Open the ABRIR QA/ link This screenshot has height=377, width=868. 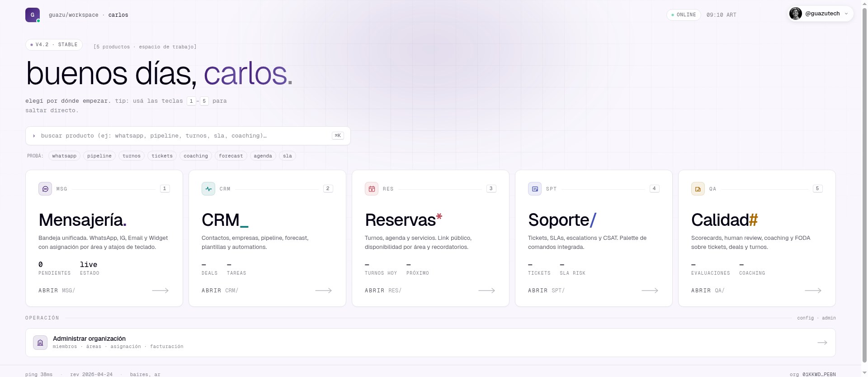point(708,291)
